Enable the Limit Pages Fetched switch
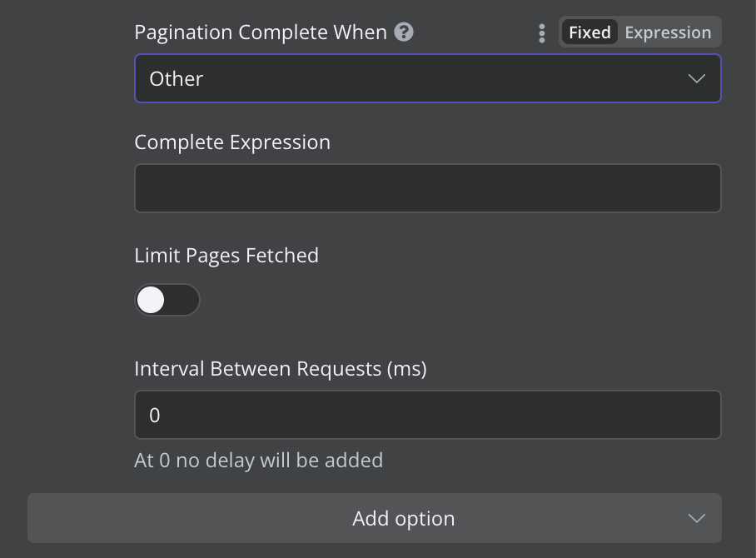756x558 pixels. [167, 300]
